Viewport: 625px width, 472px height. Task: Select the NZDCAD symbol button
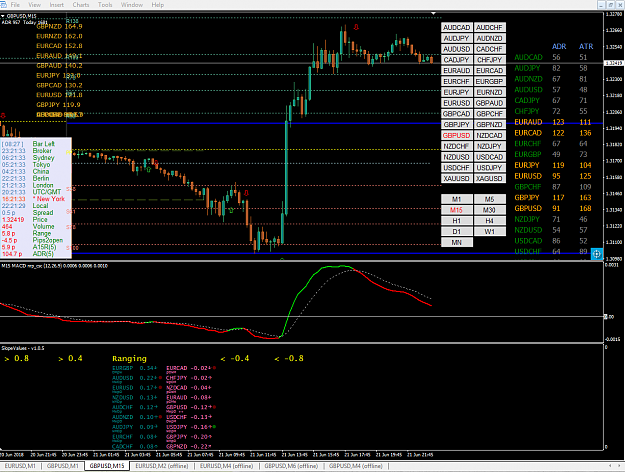(x=489, y=136)
